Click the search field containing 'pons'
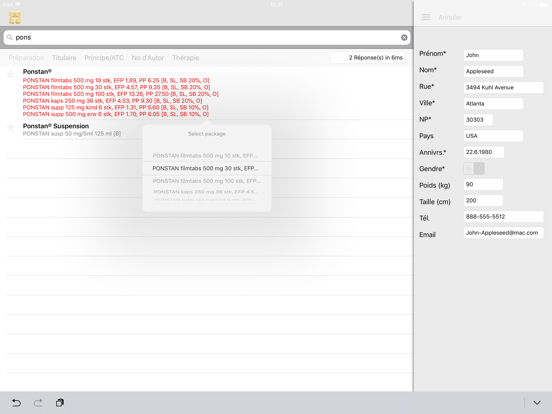This screenshot has height=414, width=552. tap(207, 37)
